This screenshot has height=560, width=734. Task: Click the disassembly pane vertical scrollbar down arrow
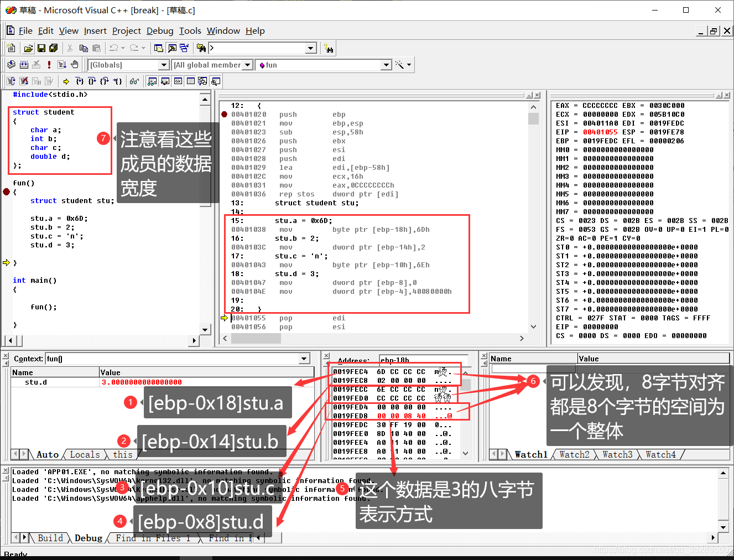tap(533, 326)
